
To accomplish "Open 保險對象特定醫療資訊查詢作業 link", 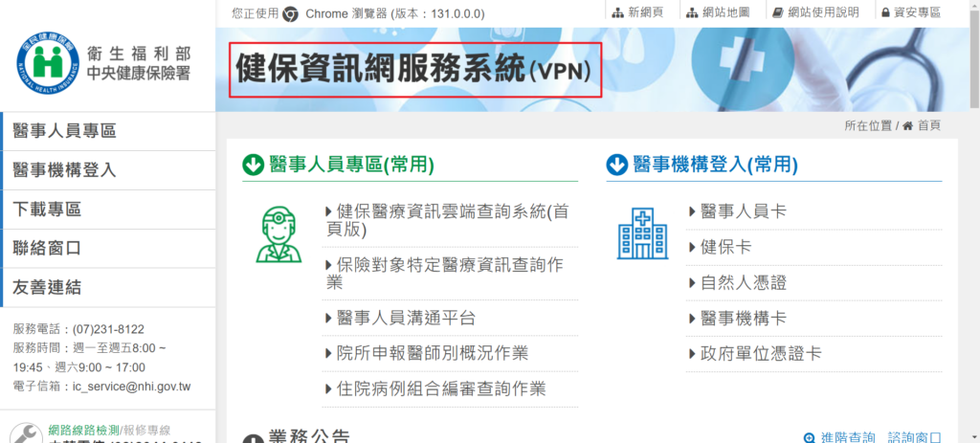I will click(446, 274).
